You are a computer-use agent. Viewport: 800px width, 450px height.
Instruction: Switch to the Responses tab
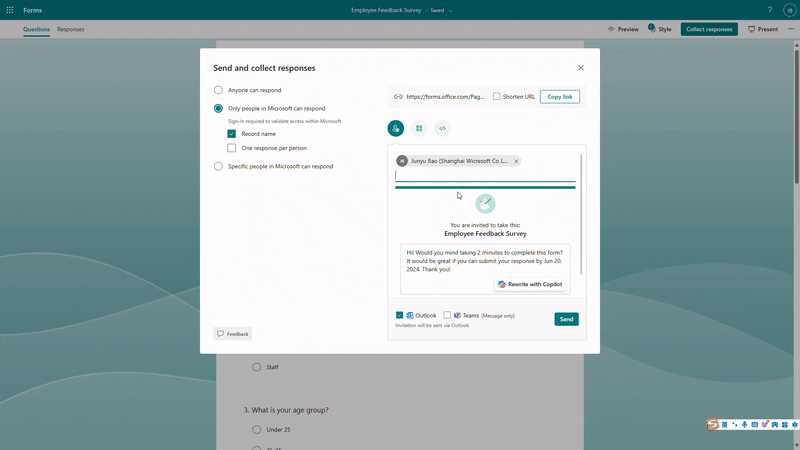pyautogui.click(x=70, y=29)
